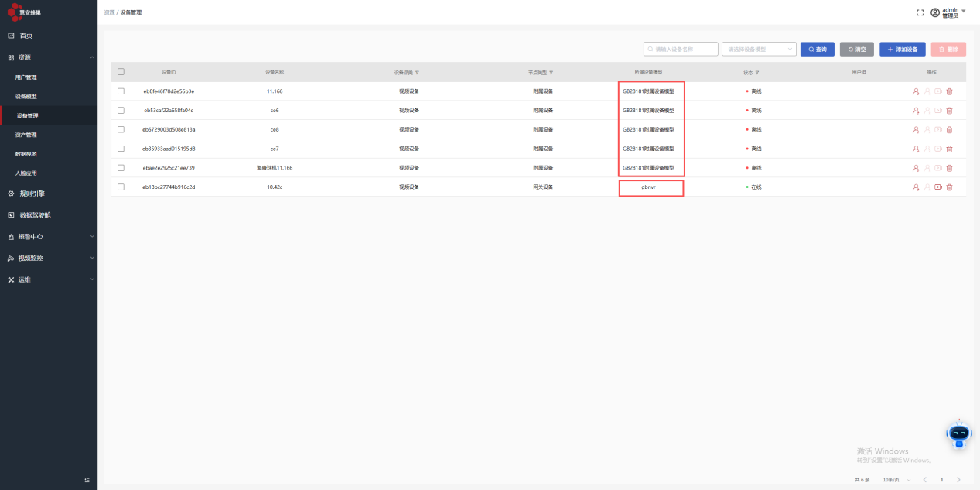
Task: Delete the device named 11.166
Action: coord(949,91)
